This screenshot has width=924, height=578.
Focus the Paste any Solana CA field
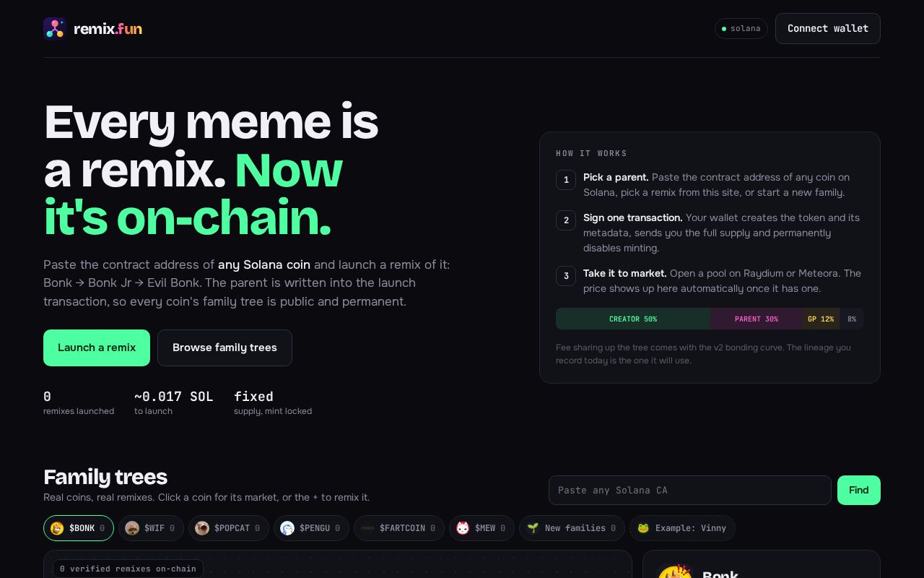(x=690, y=490)
